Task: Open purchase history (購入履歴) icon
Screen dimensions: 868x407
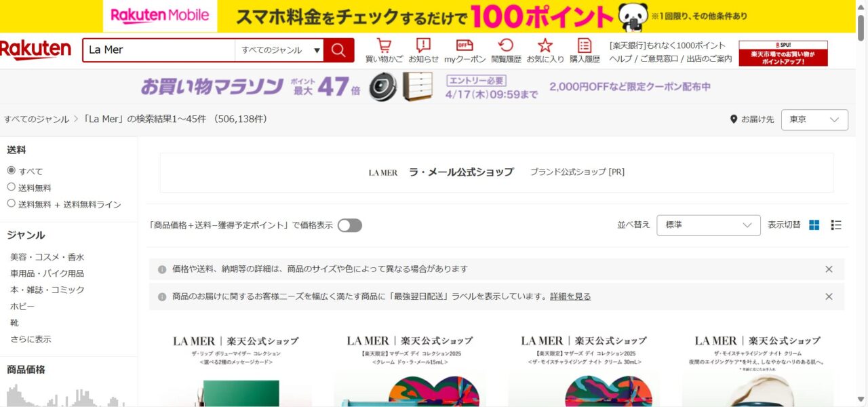Action: (585, 51)
